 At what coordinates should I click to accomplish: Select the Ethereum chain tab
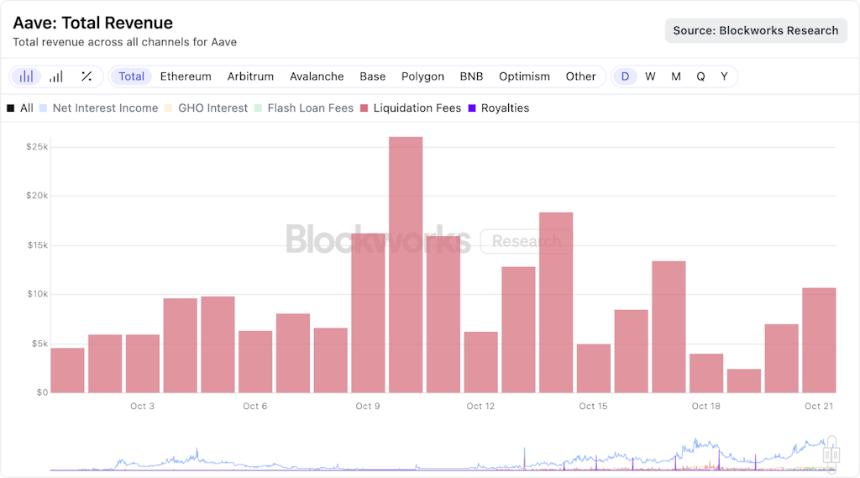(185, 76)
